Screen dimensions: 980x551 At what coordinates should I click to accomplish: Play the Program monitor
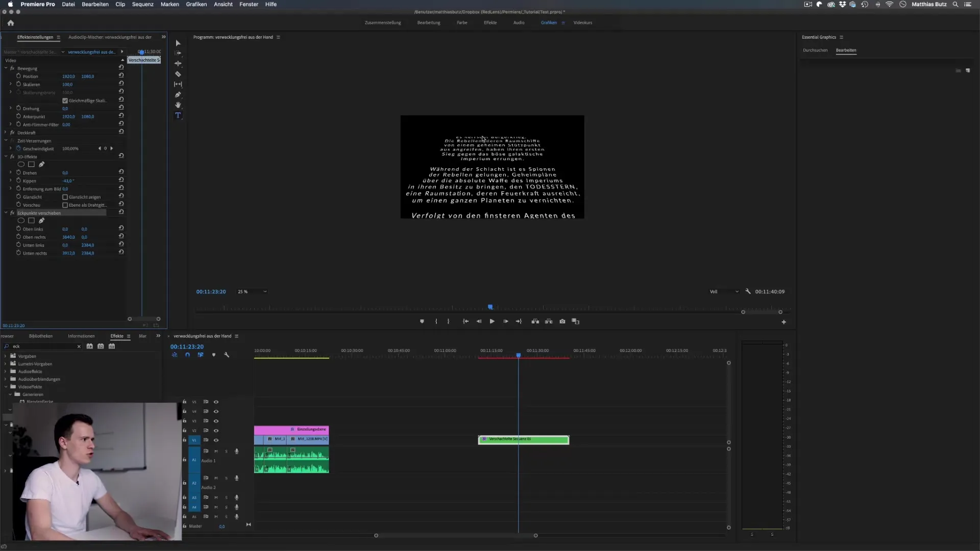pyautogui.click(x=492, y=321)
